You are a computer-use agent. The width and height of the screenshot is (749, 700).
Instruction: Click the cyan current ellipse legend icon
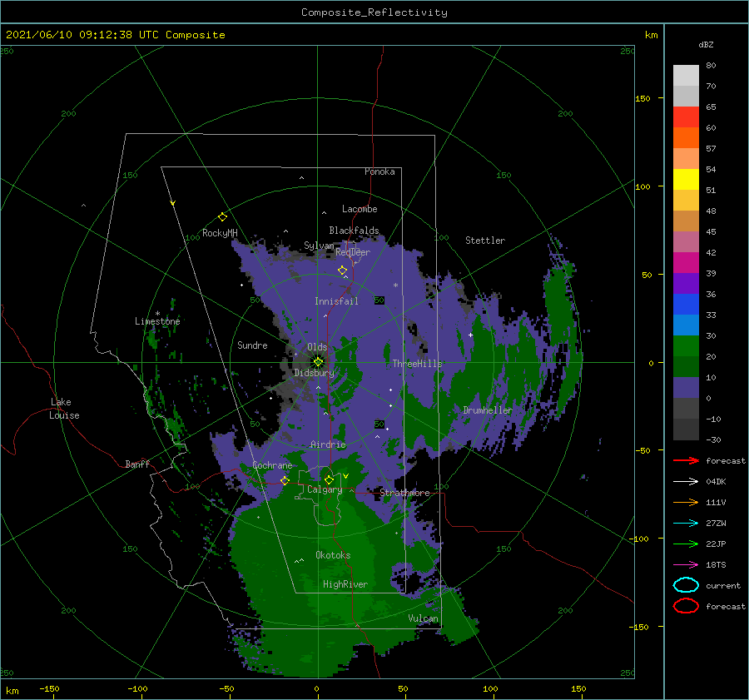click(686, 585)
